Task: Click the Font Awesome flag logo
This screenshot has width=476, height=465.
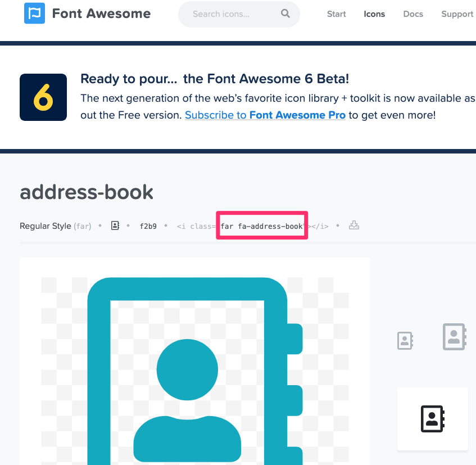Action: coord(34,13)
